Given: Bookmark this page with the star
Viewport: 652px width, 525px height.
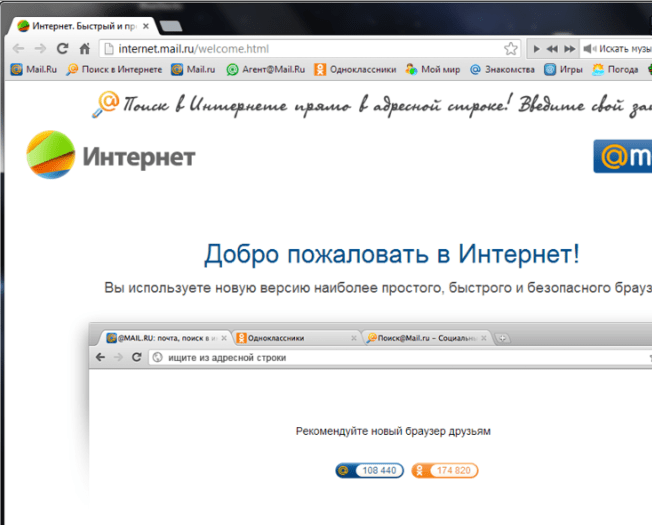Looking at the screenshot, I should tap(511, 48).
